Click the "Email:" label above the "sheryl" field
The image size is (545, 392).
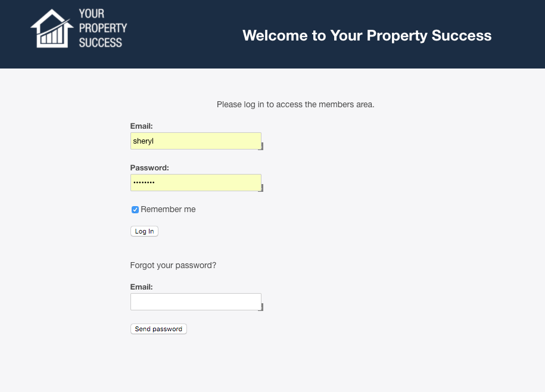142,126
